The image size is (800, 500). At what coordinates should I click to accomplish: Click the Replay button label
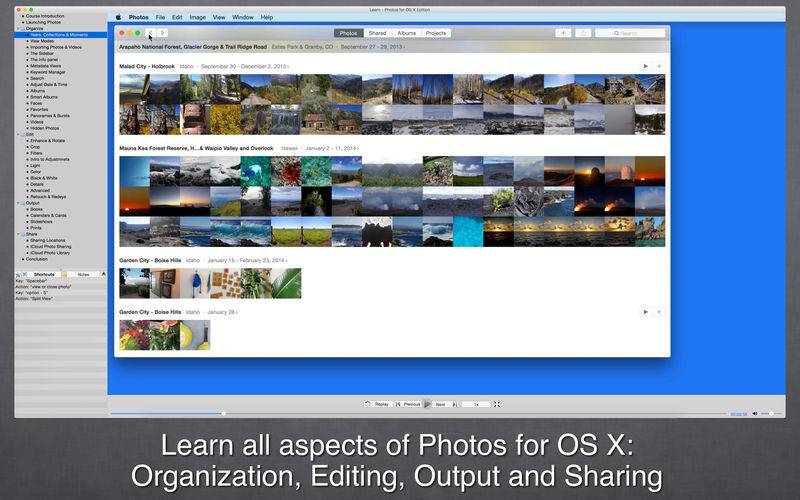[x=382, y=404]
